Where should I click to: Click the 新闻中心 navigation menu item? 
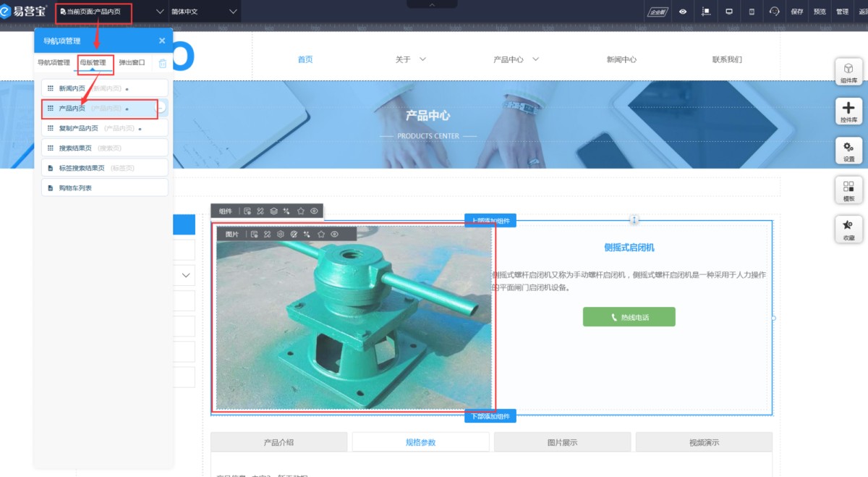[x=621, y=59]
